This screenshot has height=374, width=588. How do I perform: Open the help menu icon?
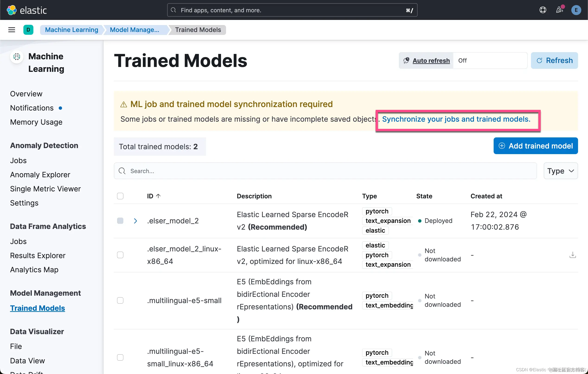tap(543, 10)
